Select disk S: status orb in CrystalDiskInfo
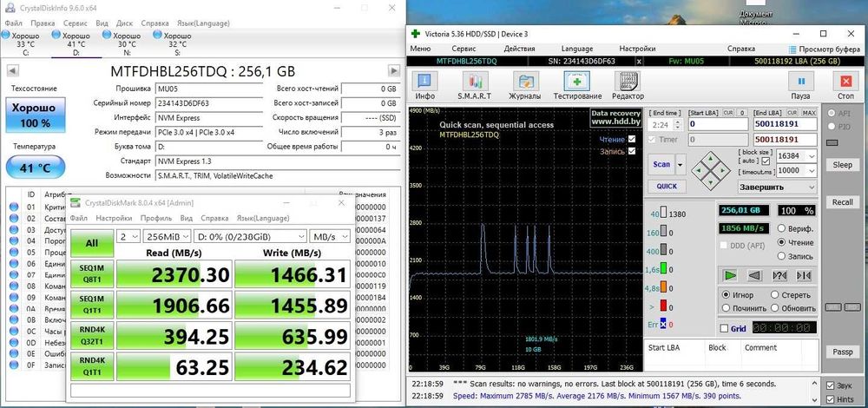This screenshot has height=408, width=868. [157, 35]
